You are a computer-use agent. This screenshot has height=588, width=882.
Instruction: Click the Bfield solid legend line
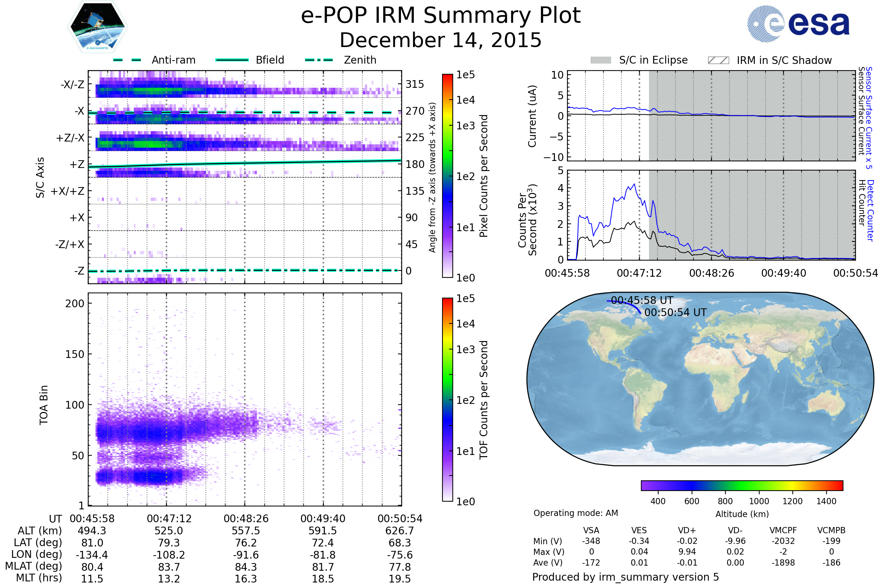click(x=232, y=60)
